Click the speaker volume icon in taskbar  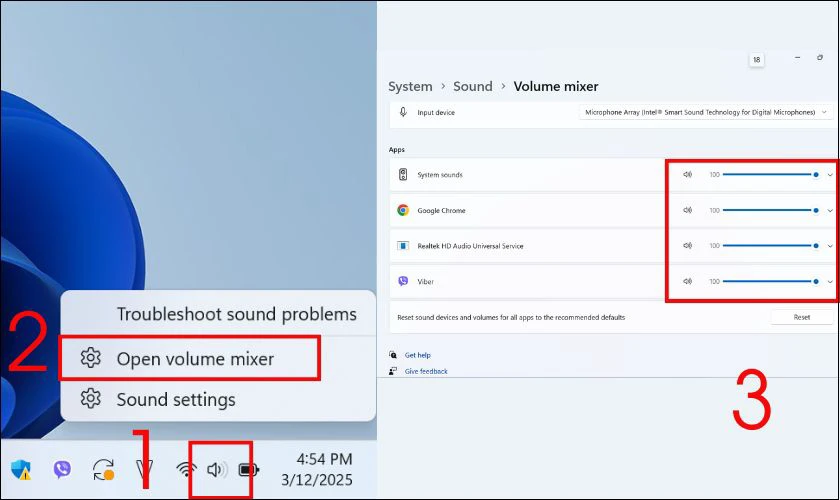[217, 470]
